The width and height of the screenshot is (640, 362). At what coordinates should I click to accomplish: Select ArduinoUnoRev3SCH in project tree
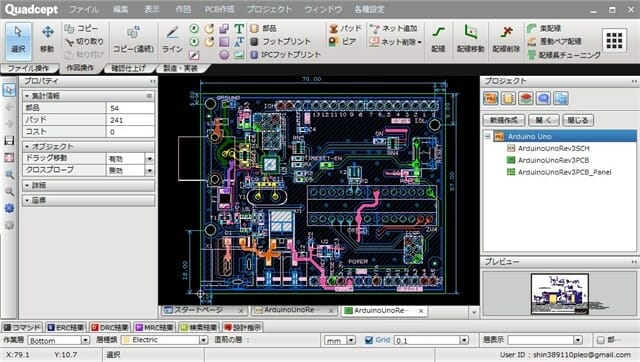point(553,148)
